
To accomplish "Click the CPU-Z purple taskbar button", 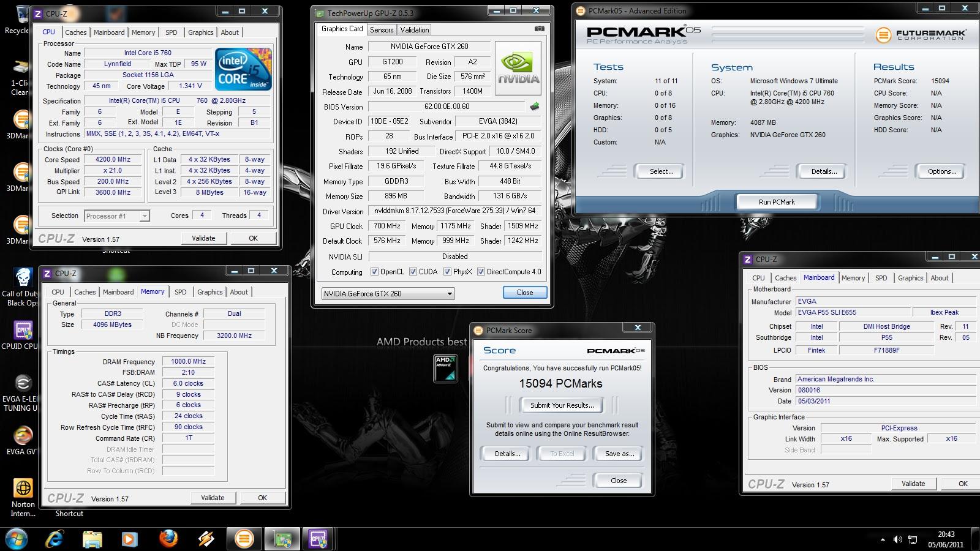I will 317,539.
